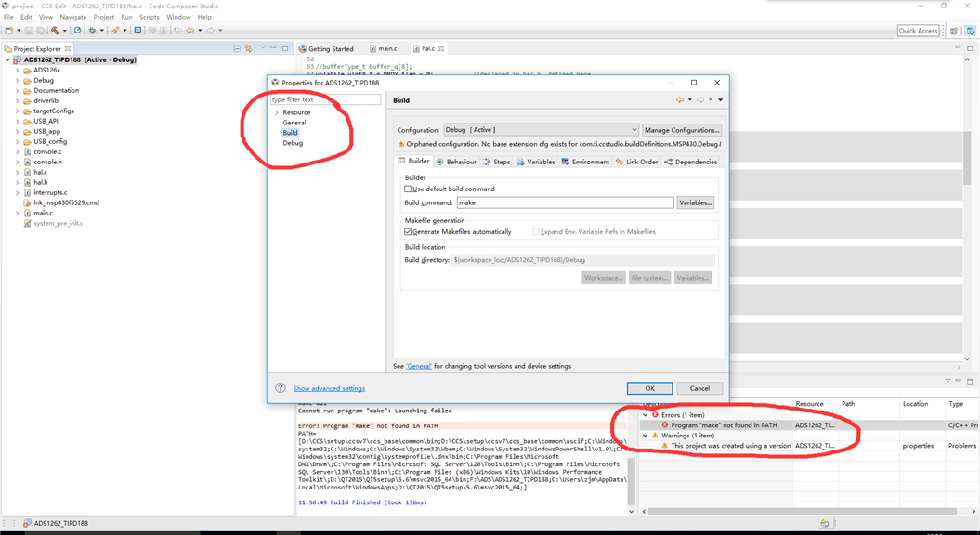Switch to the Behaviour tab
Image resolution: width=980 pixels, height=535 pixels.
click(456, 162)
